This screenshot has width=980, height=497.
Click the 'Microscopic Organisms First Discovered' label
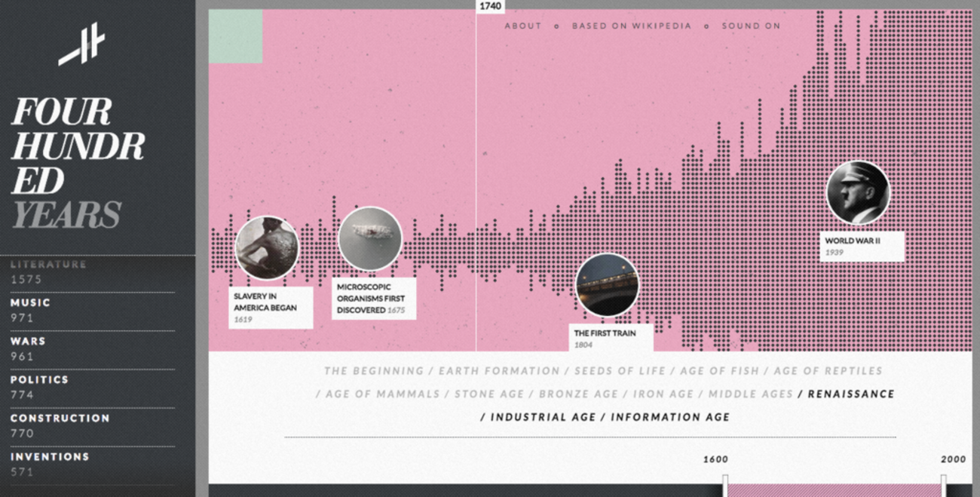374,299
